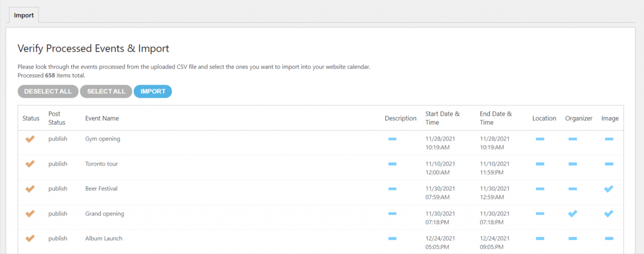
Task: Toggle status checkmark for Gym opening
Action: tap(30, 139)
